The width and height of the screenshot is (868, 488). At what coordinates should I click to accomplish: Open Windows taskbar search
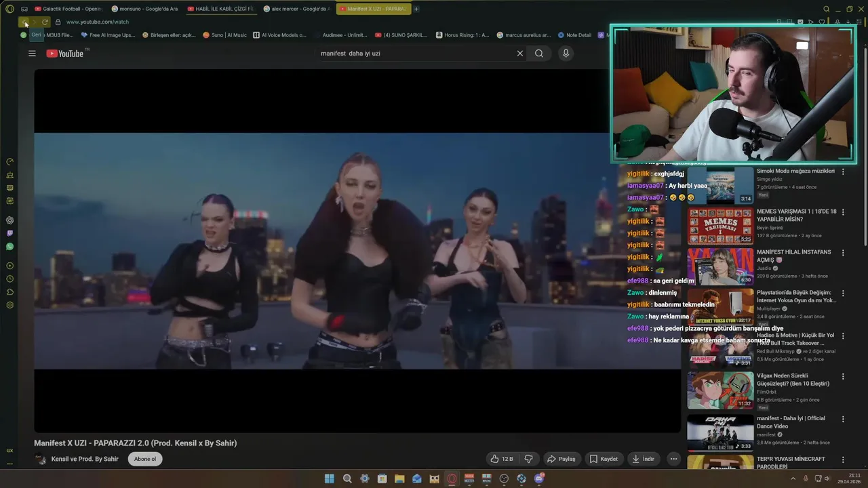coord(347,479)
